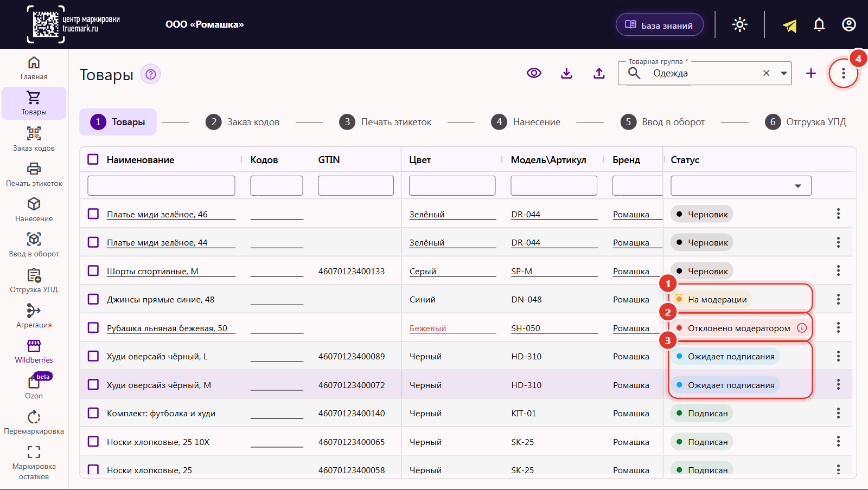Open the Перемаркировка sidebar section
The width and height of the screenshot is (868, 490).
34,422
